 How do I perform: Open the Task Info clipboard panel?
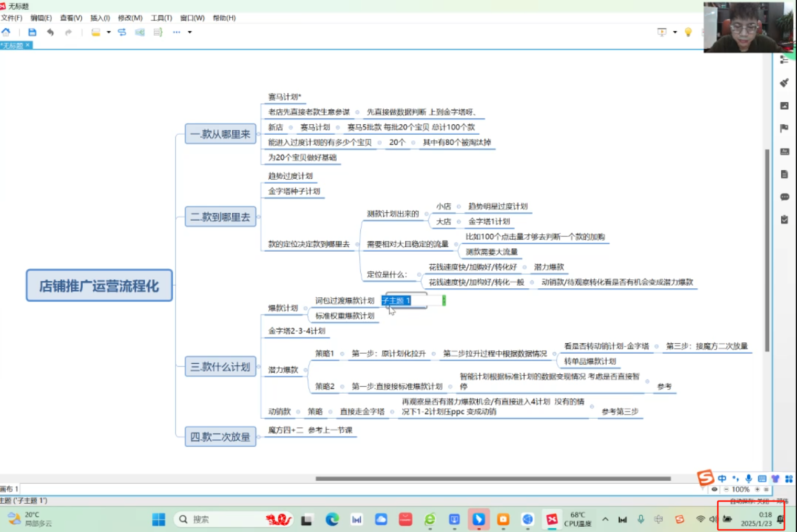[x=784, y=220]
